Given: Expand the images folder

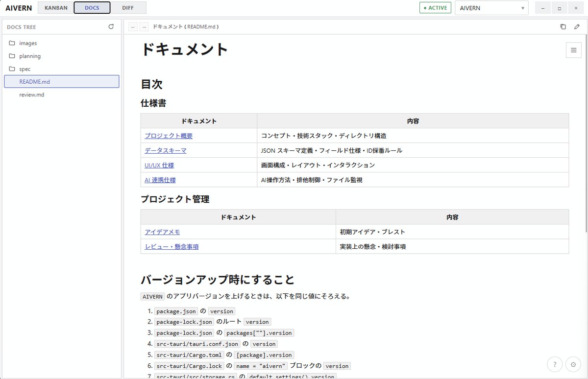Looking at the screenshot, I should tap(62, 43).
